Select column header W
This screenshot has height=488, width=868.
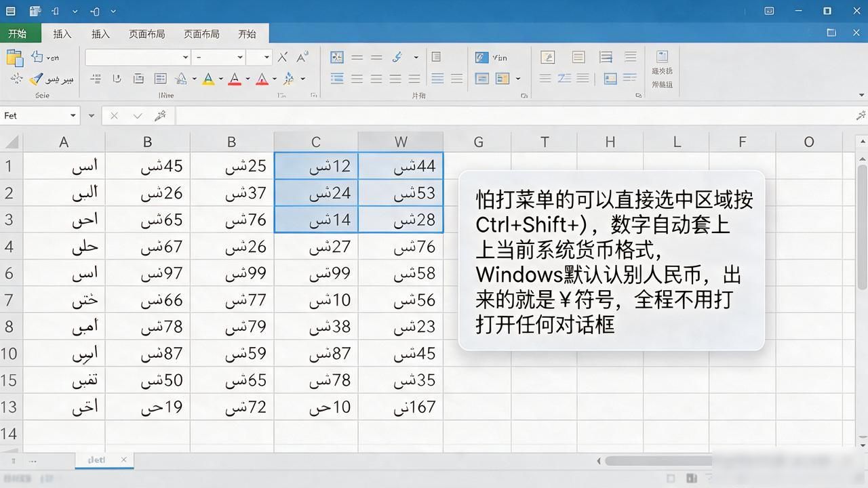pyautogui.click(x=401, y=142)
